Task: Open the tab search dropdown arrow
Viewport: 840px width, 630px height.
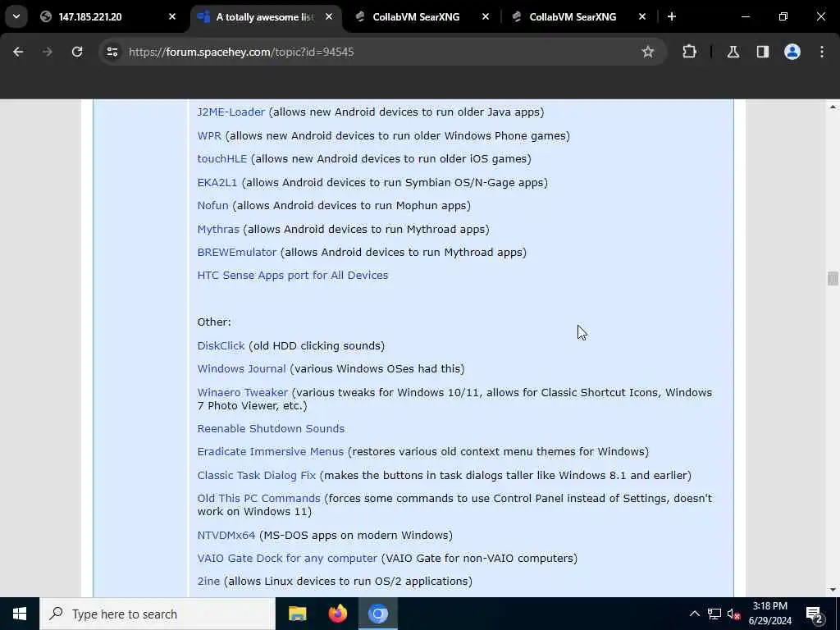Action: coord(16,16)
